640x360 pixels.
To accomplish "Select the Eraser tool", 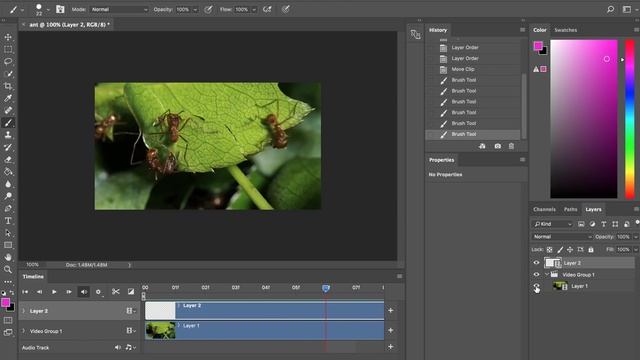I will (8, 159).
